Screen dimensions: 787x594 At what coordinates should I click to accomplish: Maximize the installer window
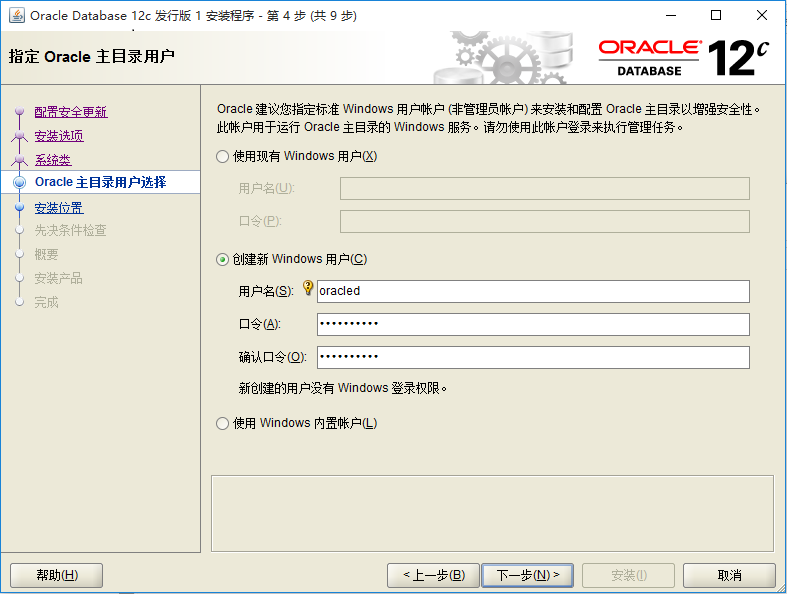(716, 16)
